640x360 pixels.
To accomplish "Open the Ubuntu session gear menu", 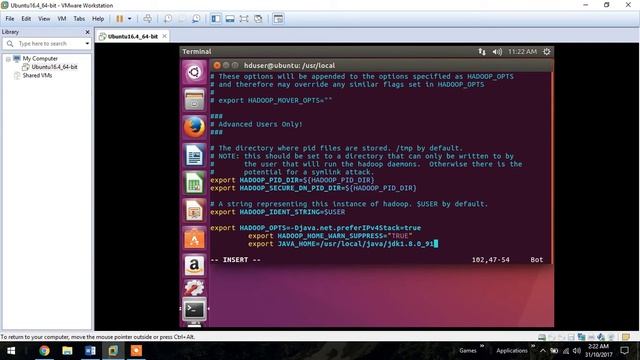I will coord(547,52).
